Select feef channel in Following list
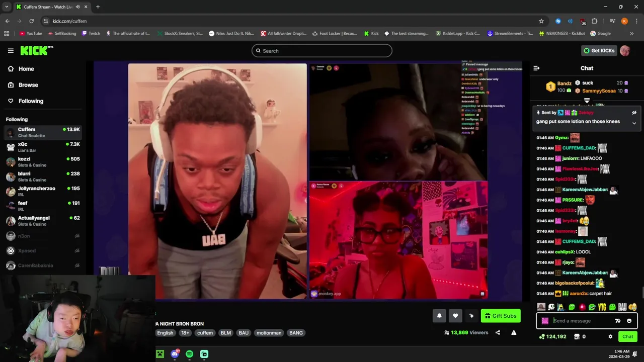 tap(43, 206)
